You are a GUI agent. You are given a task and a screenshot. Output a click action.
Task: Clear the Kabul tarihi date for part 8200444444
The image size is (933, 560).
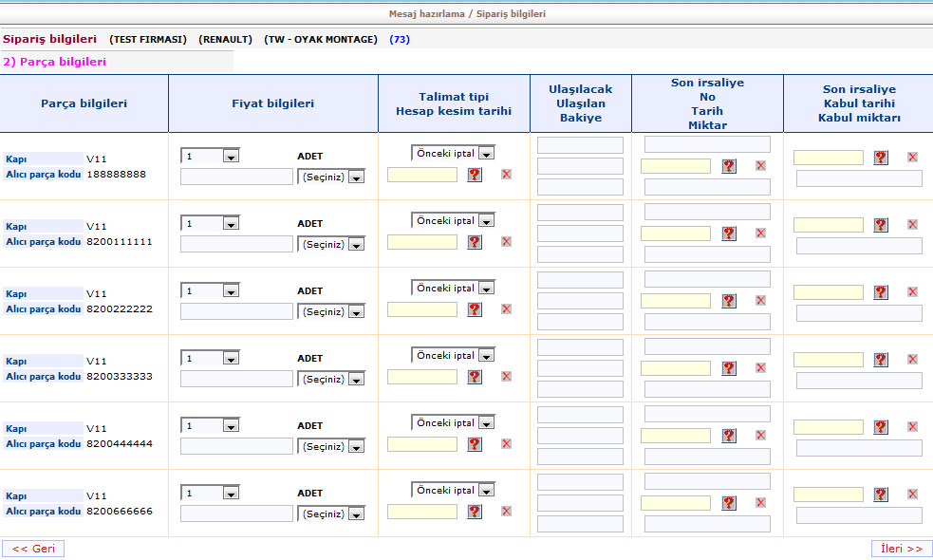(912, 427)
